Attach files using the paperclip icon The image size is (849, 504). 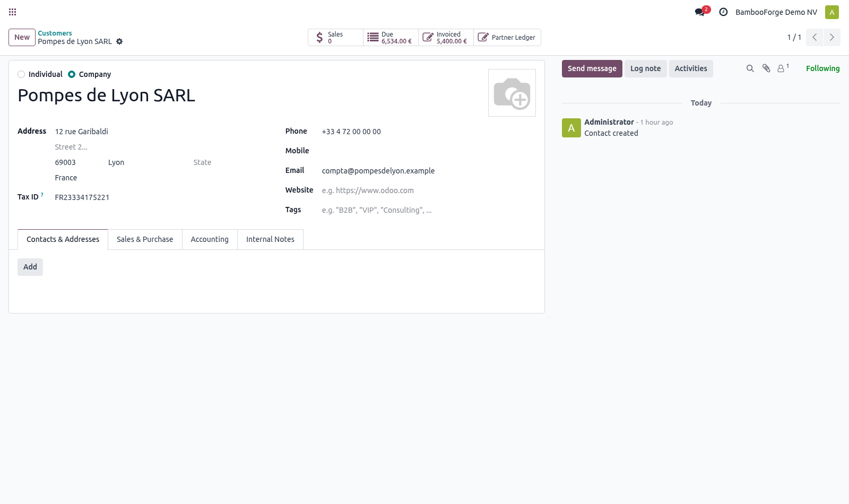(766, 68)
